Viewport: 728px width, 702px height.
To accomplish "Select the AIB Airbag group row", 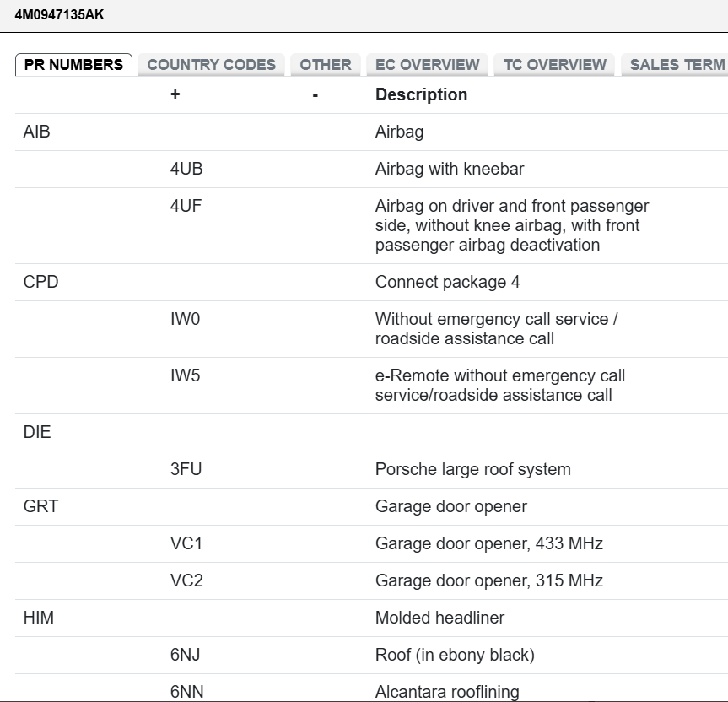I will click(37, 132).
